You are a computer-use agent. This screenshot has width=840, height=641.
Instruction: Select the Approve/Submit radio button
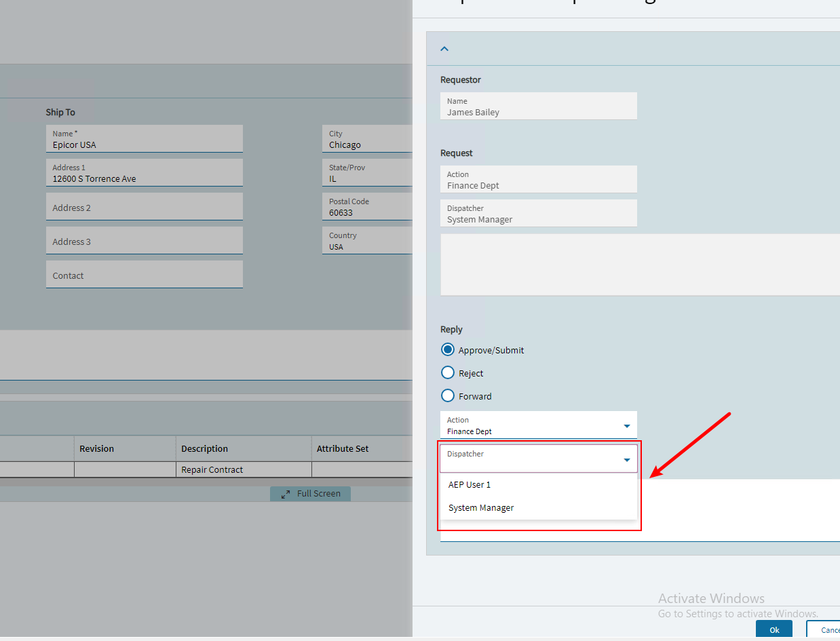click(x=448, y=350)
